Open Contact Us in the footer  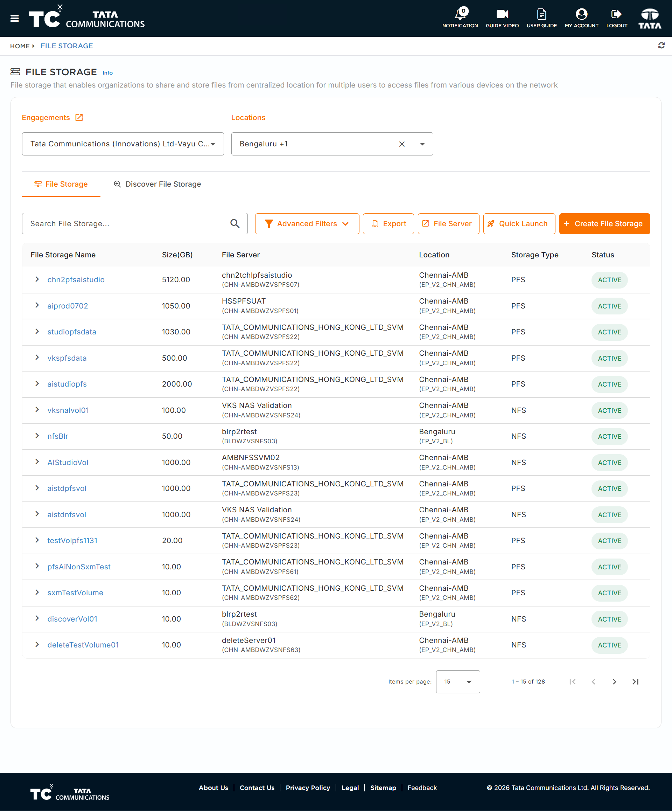(257, 788)
